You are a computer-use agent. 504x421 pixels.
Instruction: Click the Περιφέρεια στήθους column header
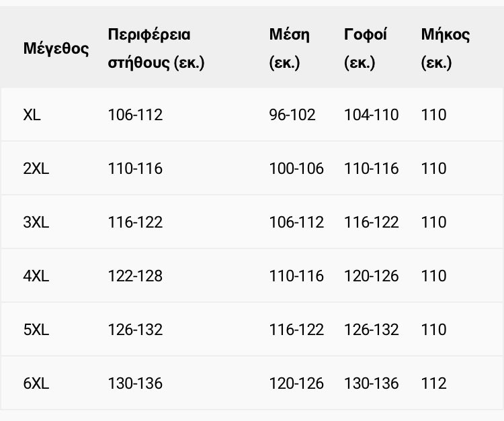156,48
